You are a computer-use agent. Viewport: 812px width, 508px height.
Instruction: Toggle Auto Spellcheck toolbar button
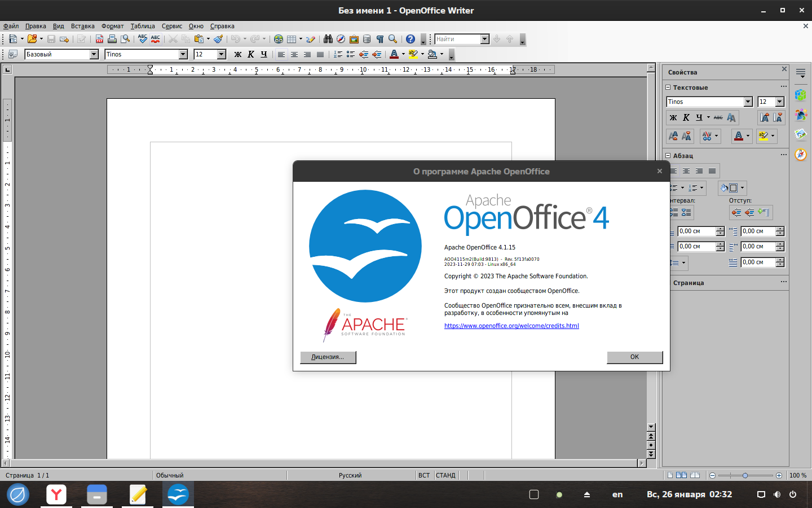156,39
